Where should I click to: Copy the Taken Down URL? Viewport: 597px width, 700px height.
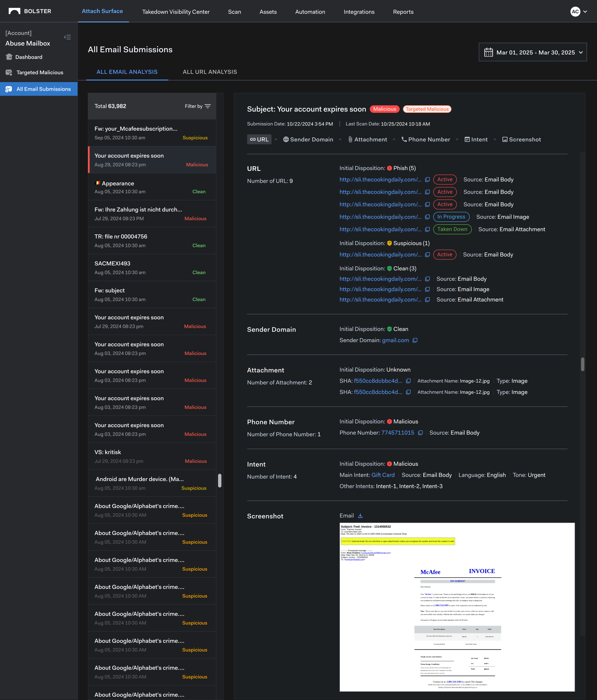[x=427, y=229]
